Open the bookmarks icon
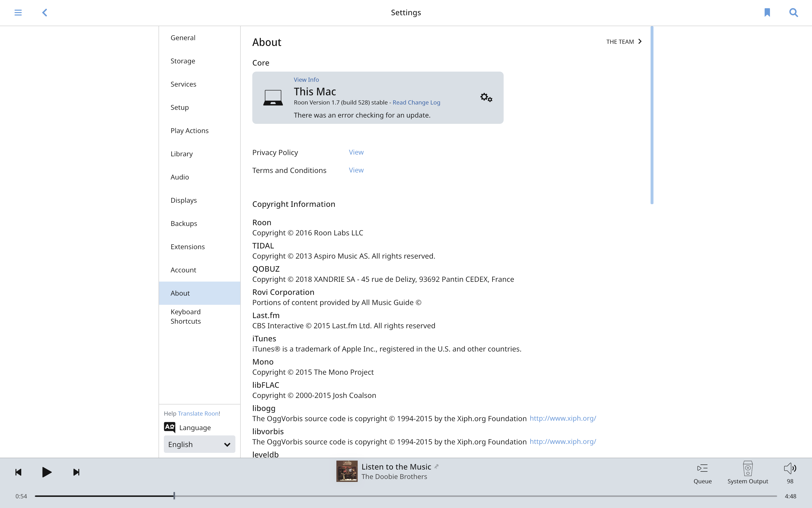 [767, 12]
